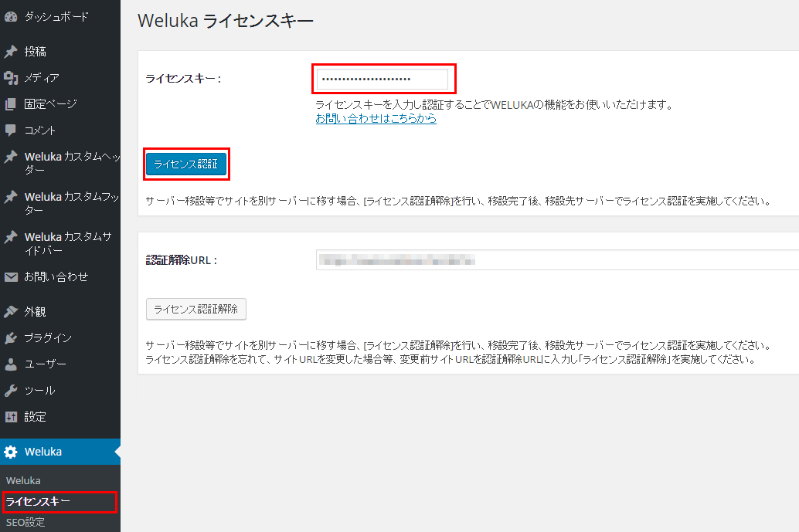Click the pushpin icon beside 投稿
This screenshot has width=799, height=532.
11,52
